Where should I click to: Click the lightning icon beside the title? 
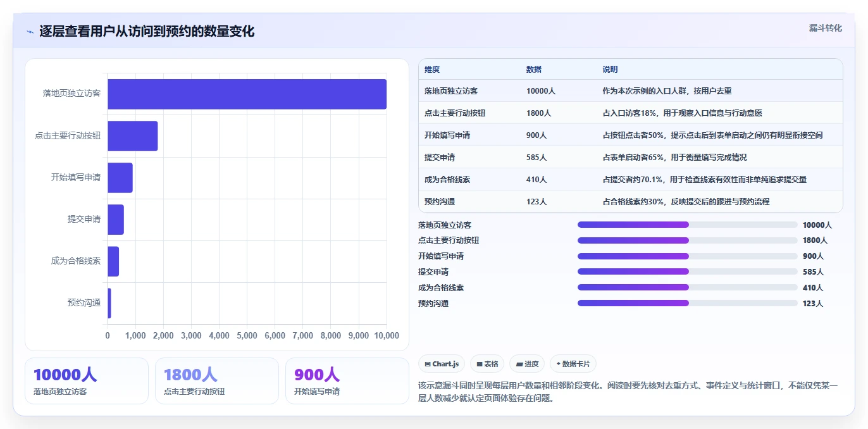pyautogui.click(x=30, y=32)
